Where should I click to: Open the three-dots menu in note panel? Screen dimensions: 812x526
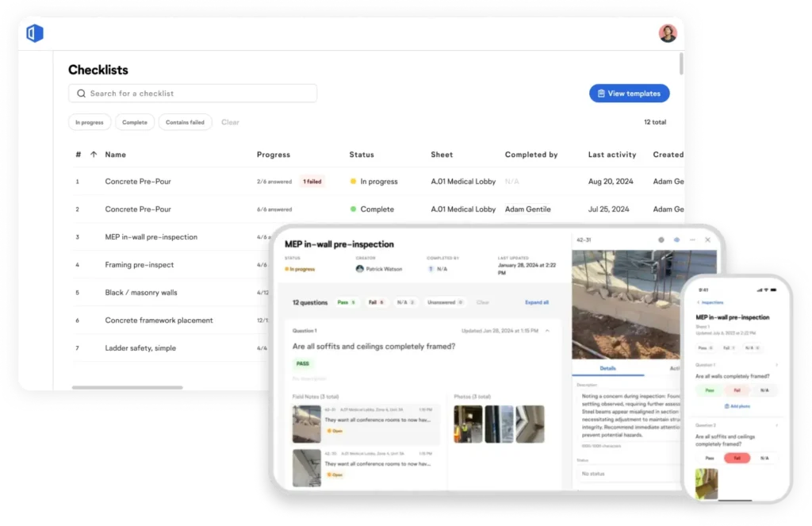tap(692, 240)
